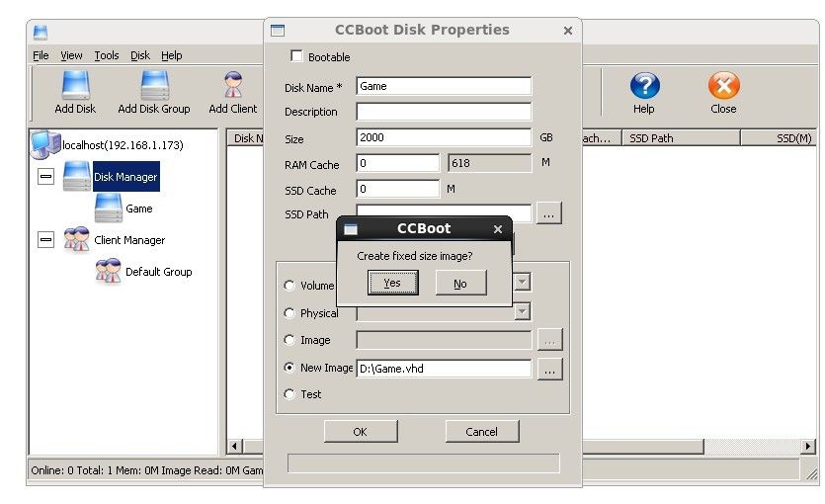Click the CCBoot main window title icon
Screen dimensions: 825x504
coord(41,32)
